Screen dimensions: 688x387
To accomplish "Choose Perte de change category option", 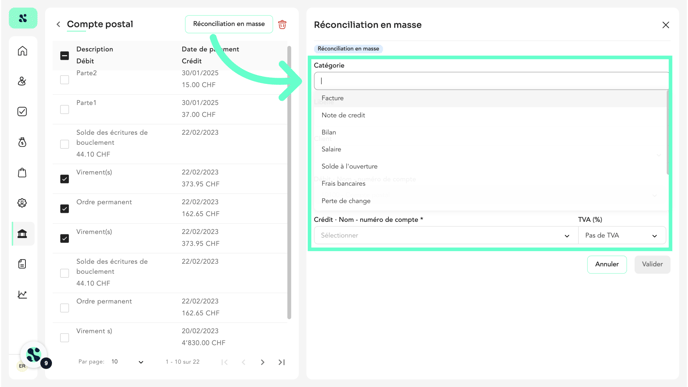I will click(x=490, y=201).
